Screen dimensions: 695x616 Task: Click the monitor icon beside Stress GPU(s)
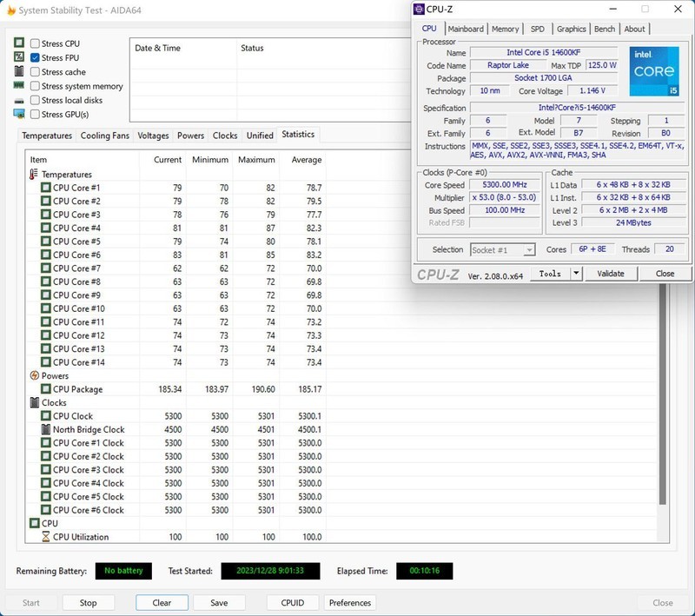[x=19, y=114]
